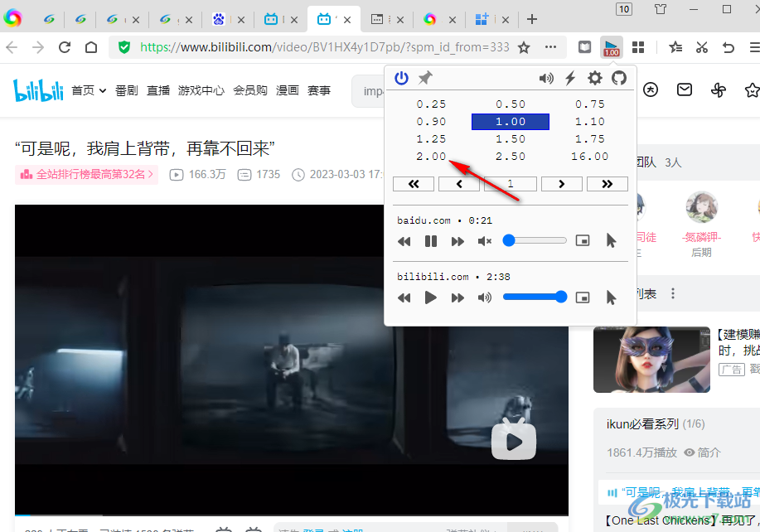Pause the baidu.com video

[431, 241]
